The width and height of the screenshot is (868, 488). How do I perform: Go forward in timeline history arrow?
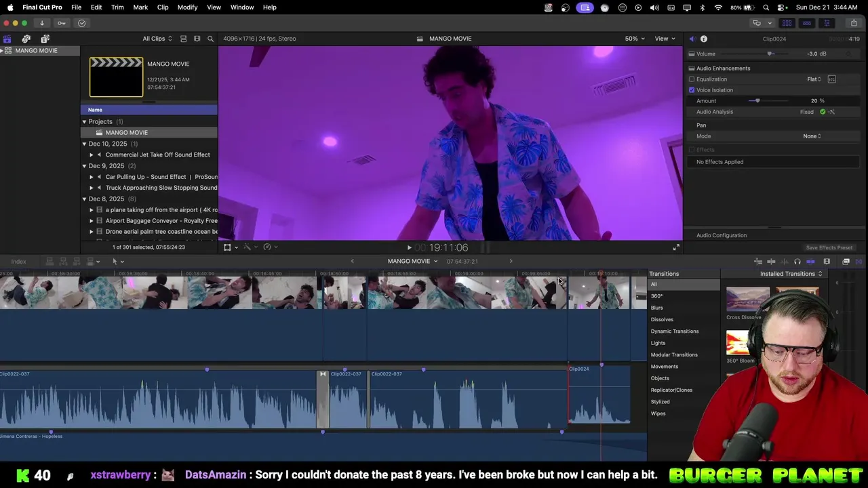point(511,261)
